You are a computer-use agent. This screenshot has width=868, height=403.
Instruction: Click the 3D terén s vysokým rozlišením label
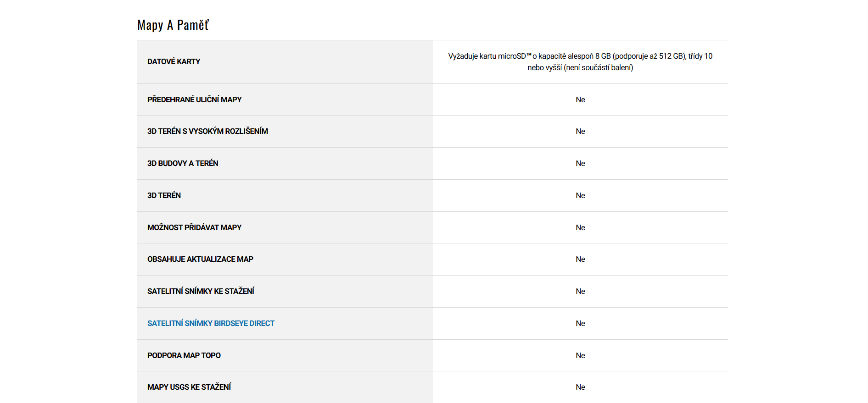pyautogui.click(x=207, y=131)
